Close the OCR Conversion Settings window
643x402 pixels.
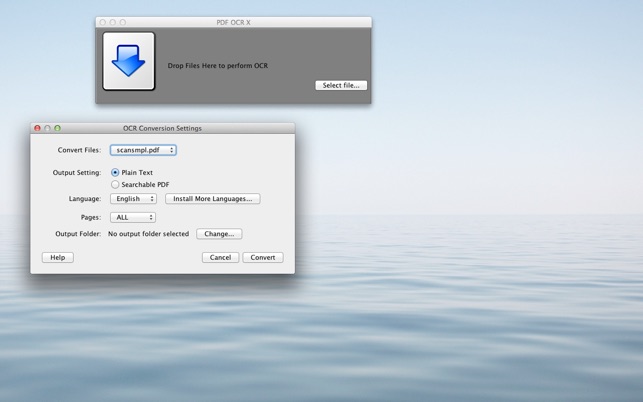click(x=37, y=128)
